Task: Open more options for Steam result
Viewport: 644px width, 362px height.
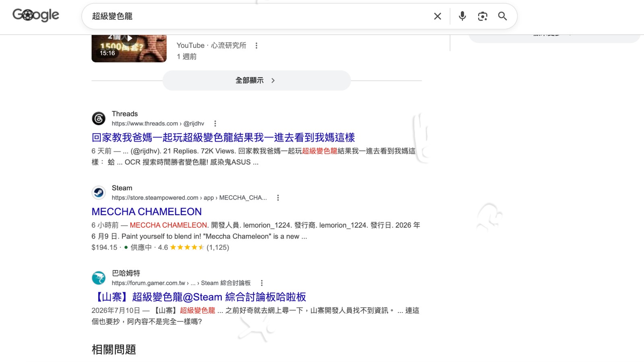Action: click(x=278, y=197)
